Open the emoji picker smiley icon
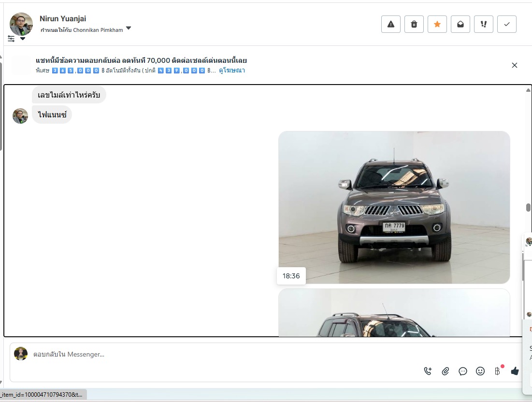The width and height of the screenshot is (532, 402). pos(480,371)
